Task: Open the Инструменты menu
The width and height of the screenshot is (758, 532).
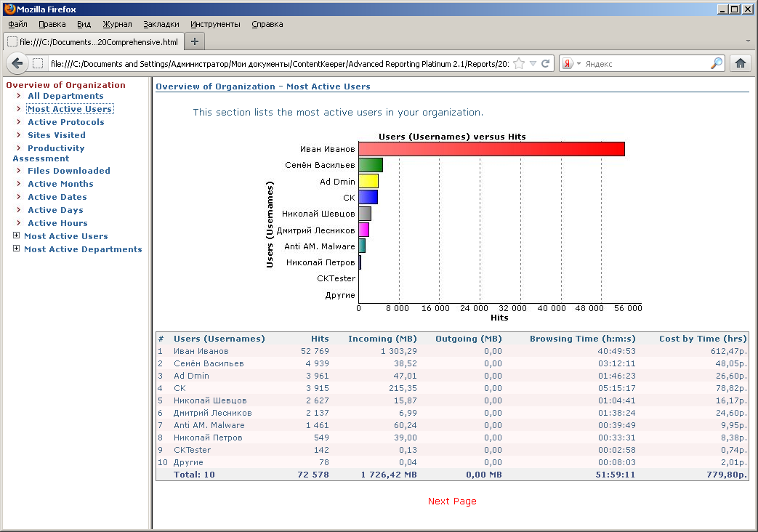Action: (215, 24)
